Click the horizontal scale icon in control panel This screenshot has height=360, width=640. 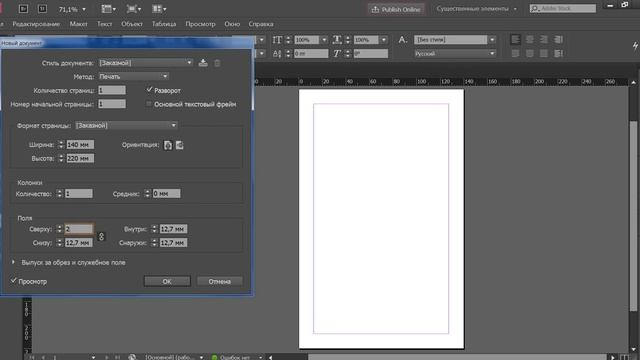(337, 40)
